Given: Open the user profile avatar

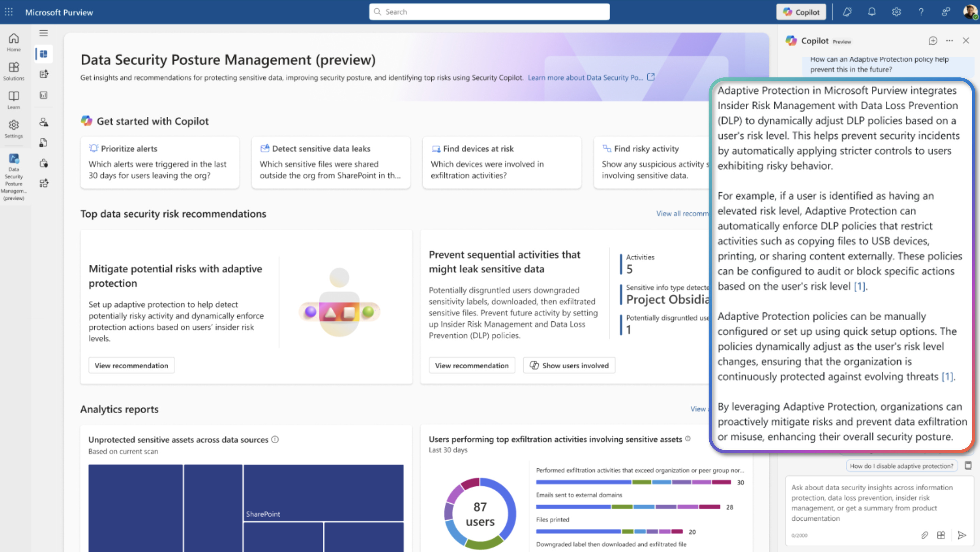Looking at the screenshot, I should tap(970, 12).
